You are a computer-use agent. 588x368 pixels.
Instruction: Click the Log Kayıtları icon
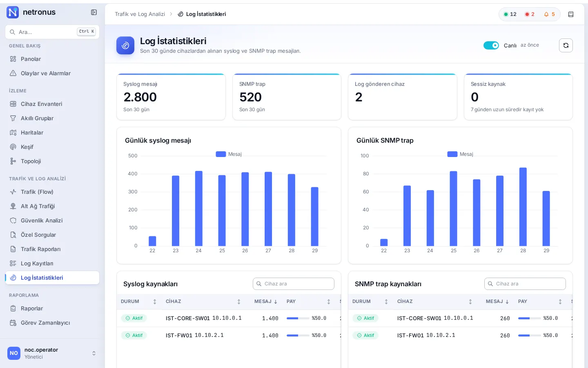(x=13, y=263)
